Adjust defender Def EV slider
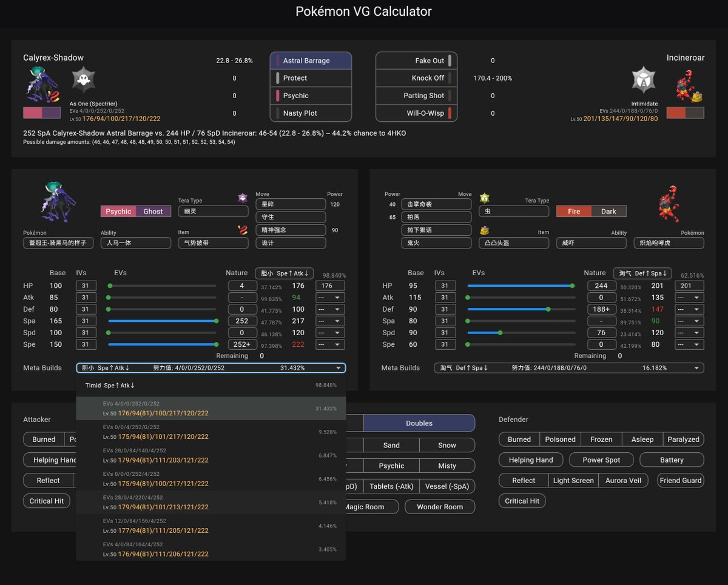Viewport: 728px width, 585px height. pos(520,309)
